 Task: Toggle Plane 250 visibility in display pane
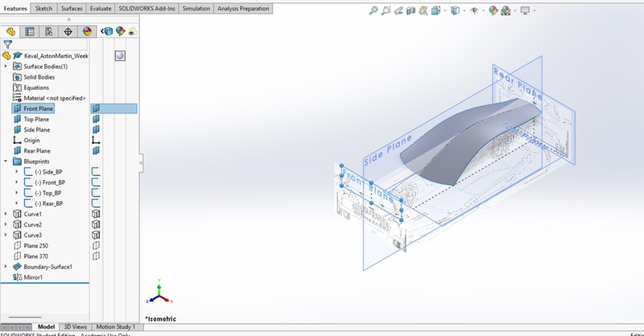[x=96, y=246]
